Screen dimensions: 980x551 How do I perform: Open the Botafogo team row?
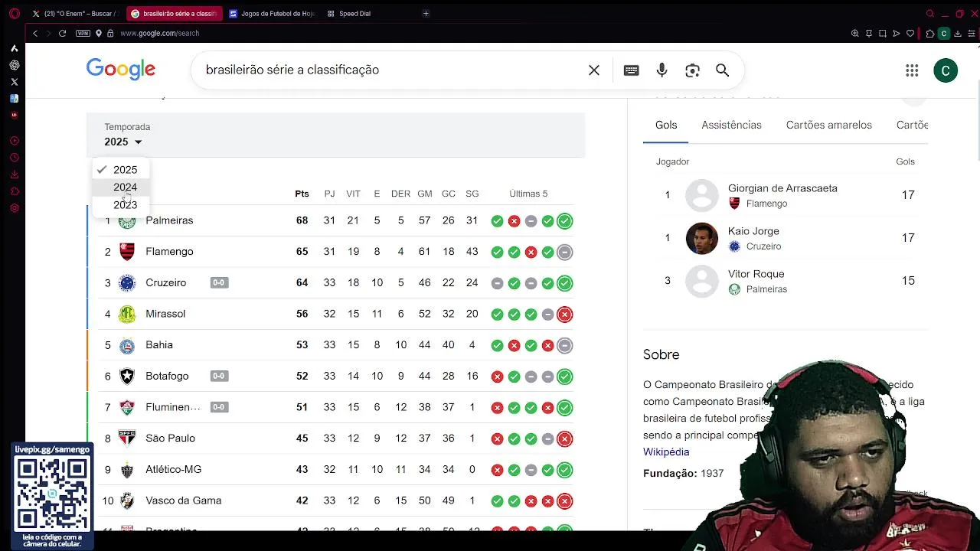click(335, 377)
